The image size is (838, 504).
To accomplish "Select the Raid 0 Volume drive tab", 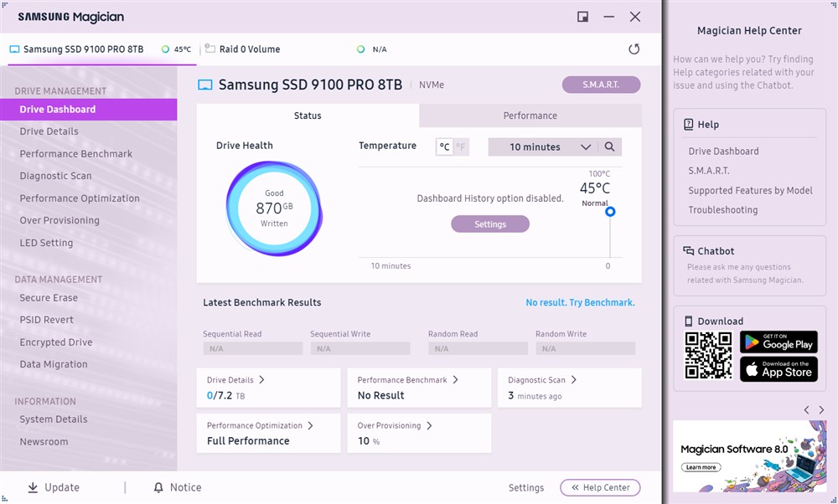I will (249, 49).
